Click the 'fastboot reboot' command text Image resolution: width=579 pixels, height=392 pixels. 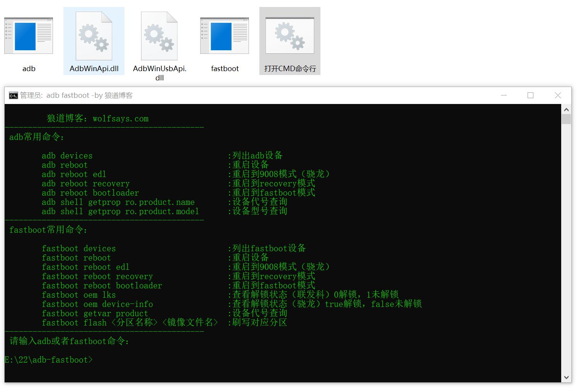click(77, 258)
